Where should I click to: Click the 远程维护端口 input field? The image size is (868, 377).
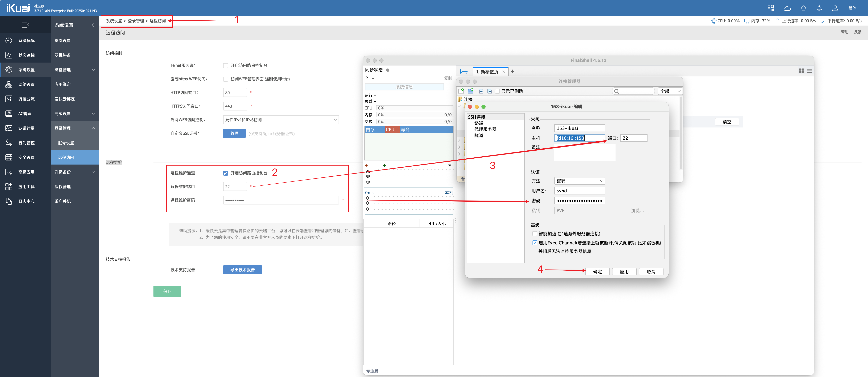[235, 186]
